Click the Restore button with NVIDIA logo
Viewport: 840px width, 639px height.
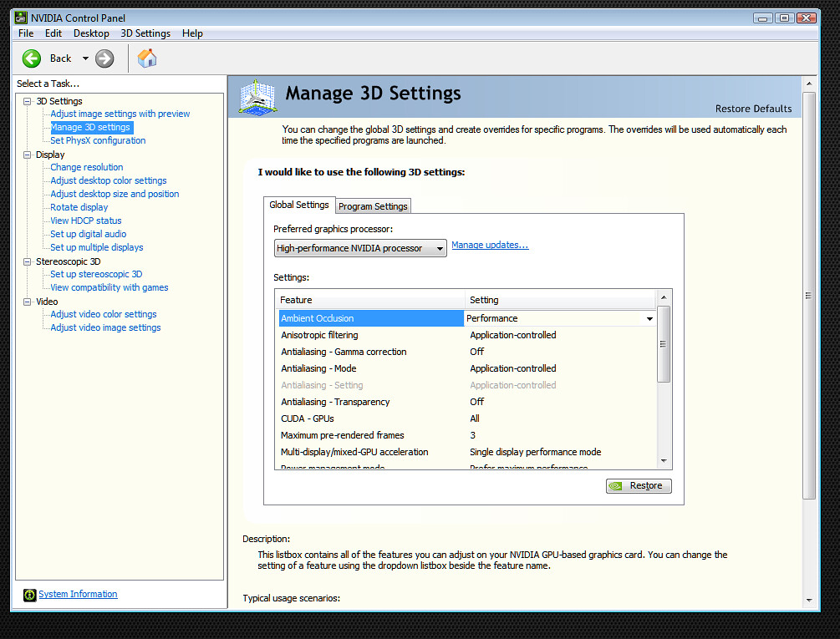(x=639, y=485)
